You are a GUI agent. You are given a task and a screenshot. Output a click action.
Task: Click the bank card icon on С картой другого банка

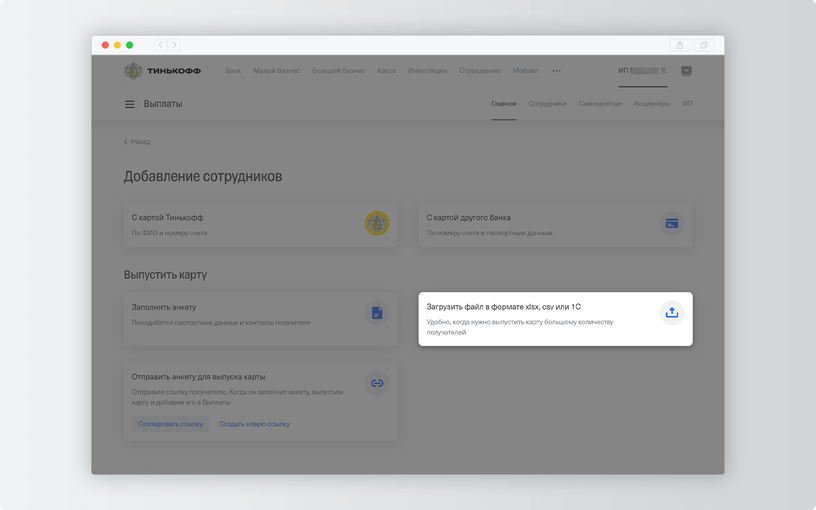click(x=672, y=223)
